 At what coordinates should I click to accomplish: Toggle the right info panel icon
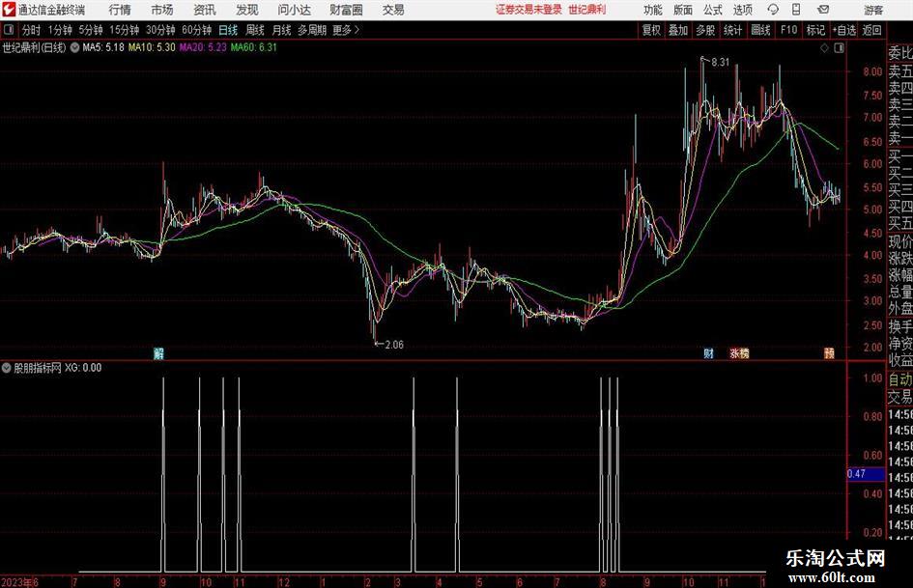coord(839,48)
